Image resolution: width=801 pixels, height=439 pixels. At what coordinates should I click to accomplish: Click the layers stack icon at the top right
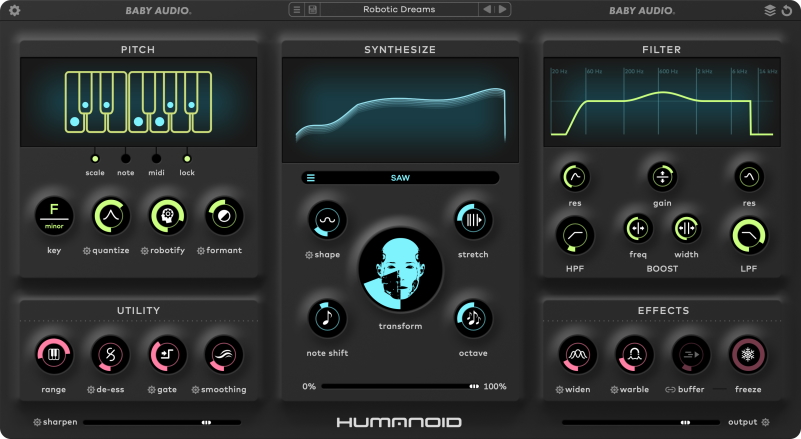point(770,10)
